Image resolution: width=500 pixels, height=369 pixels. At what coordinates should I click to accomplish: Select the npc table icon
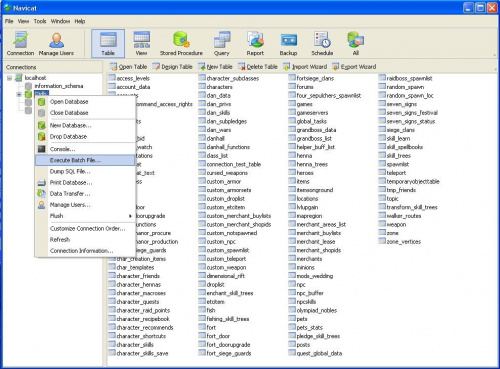(x=292, y=284)
